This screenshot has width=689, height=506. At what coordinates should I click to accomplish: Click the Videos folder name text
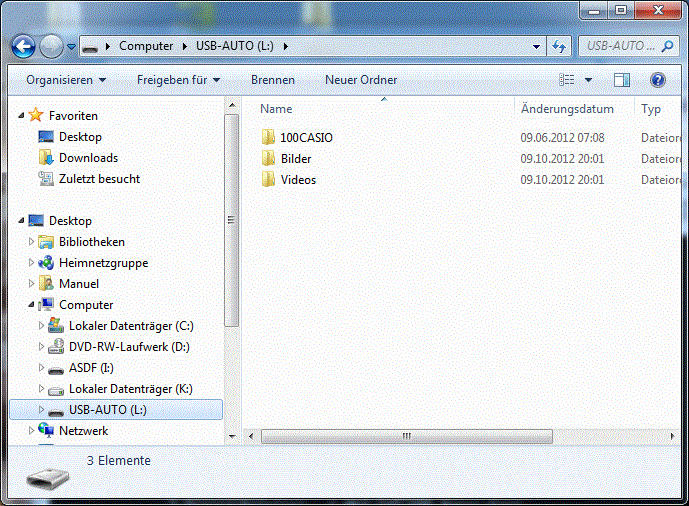[x=298, y=180]
